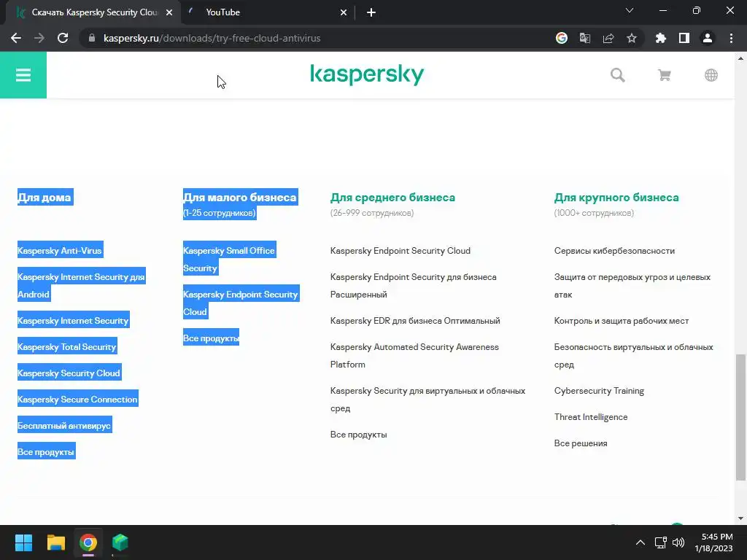Open Бесплатный антивирус link
Screen dimensions: 747x560
(64, 426)
